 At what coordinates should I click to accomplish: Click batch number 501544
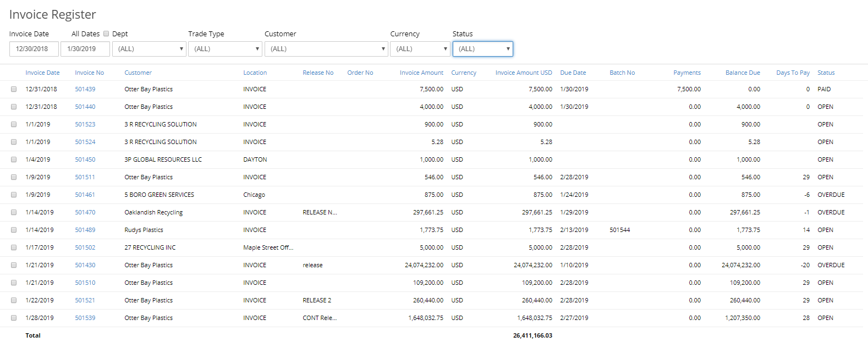[x=620, y=230]
